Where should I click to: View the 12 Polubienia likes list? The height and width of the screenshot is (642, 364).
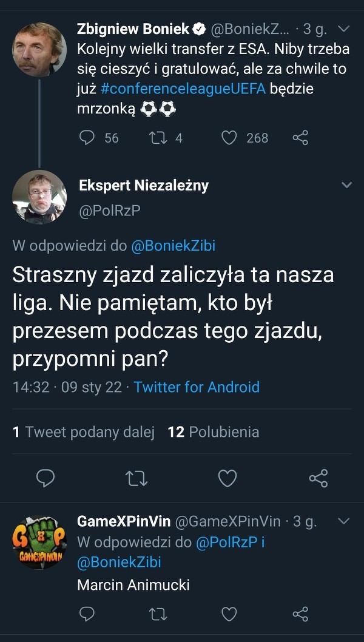pos(214,432)
